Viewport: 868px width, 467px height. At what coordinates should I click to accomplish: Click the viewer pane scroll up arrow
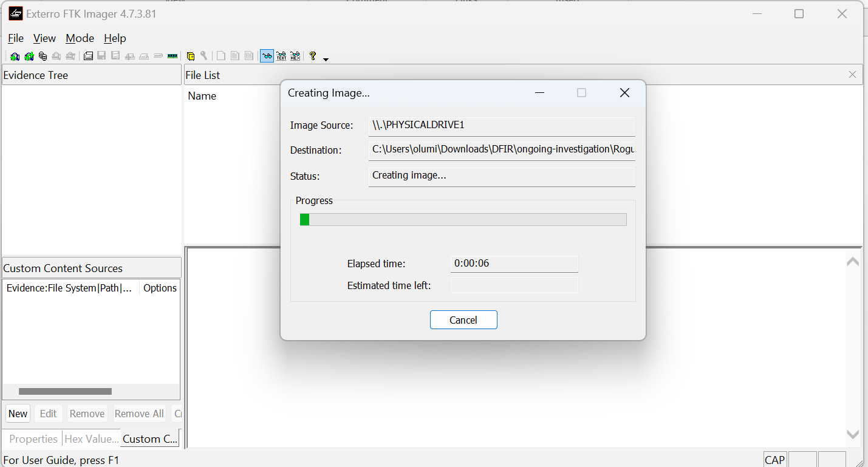point(853,262)
